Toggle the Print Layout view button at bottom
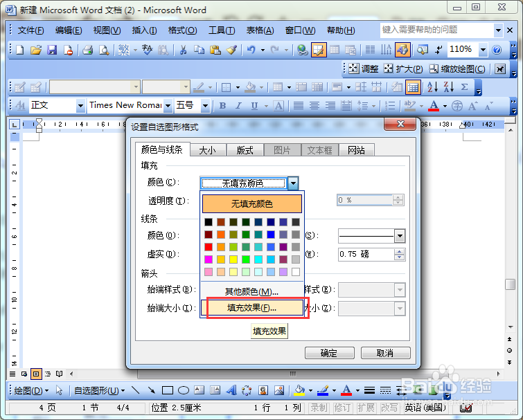The image size is (523, 420). pos(36,374)
